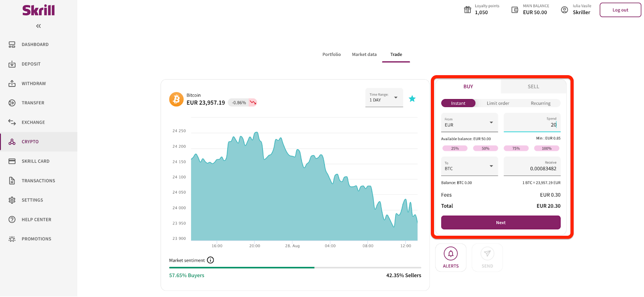Click the Settings gear icon

point(12,200)
